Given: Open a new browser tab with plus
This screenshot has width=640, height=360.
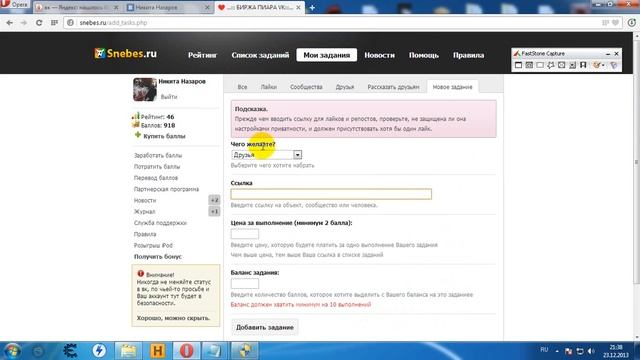Looking at the screenshot, I should tap(312, 7).
